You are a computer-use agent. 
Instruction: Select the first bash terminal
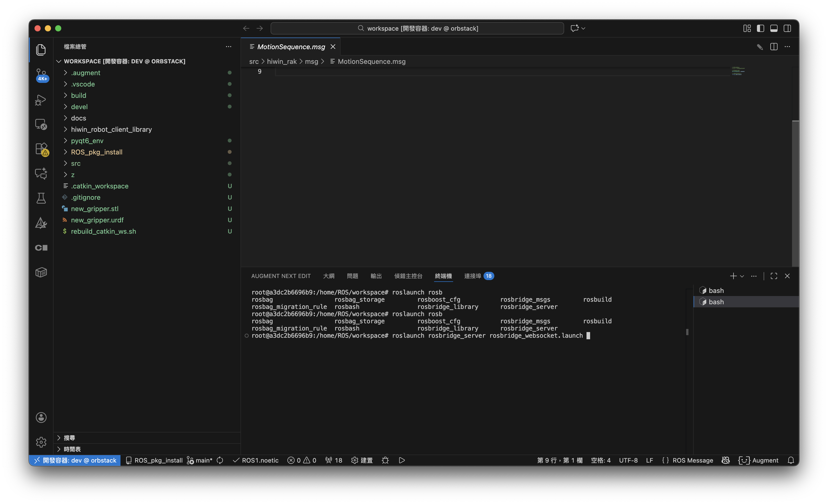[x=746, y=290]
